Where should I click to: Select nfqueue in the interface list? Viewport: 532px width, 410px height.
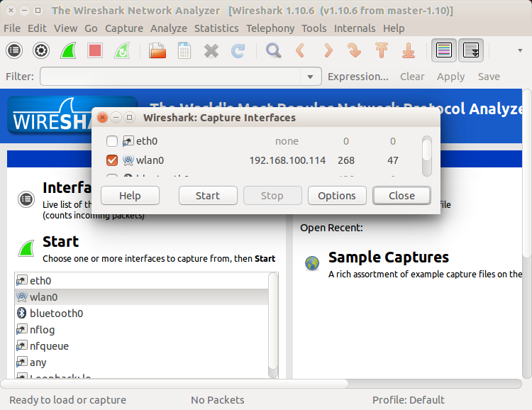pos(142,346)
